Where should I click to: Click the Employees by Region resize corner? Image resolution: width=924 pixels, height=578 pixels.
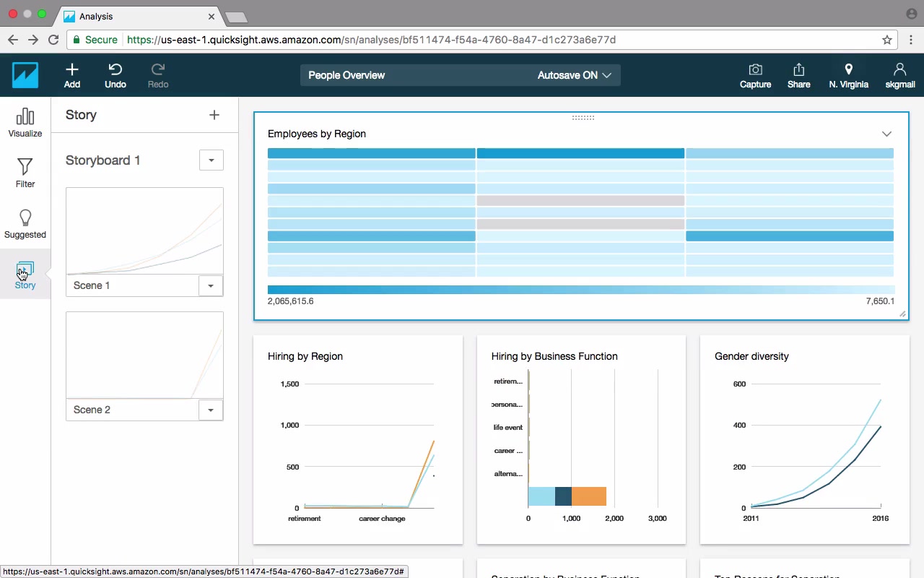(x=902, y=314)
